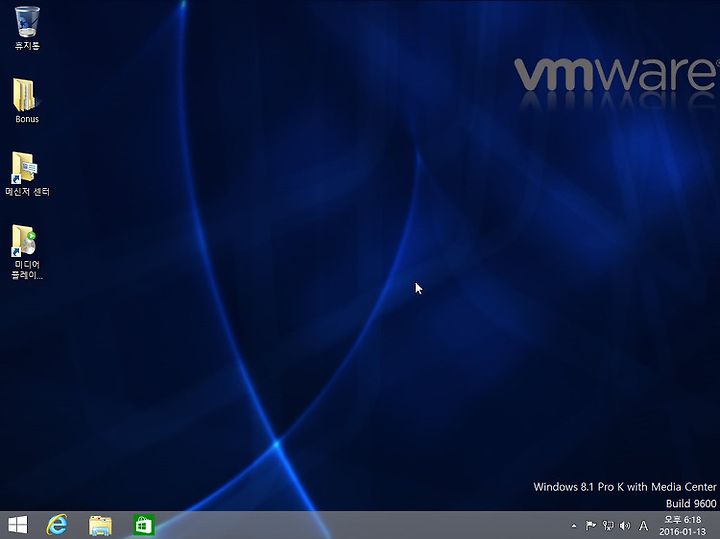Screen dimensions: 720x539
Task: Open the clock showing 오후 6:18
Action: point(683,525)
